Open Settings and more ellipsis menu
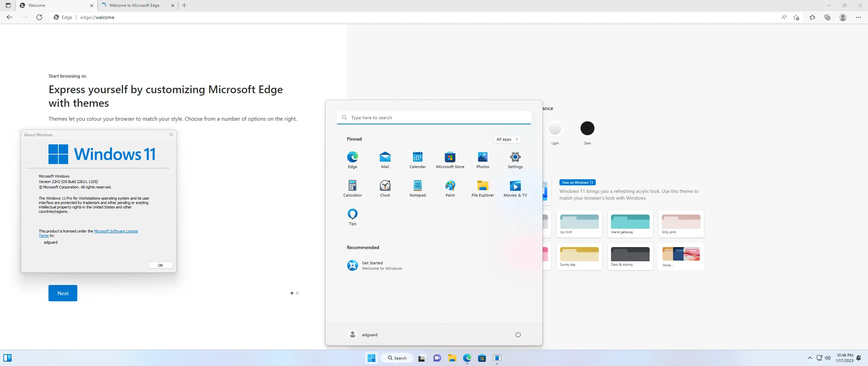The width and height of the screenshot is (868, 366). [x=858, y=17]
